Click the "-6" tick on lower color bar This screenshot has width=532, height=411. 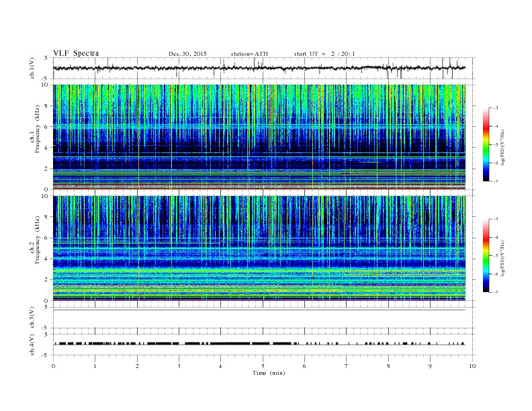496,274
